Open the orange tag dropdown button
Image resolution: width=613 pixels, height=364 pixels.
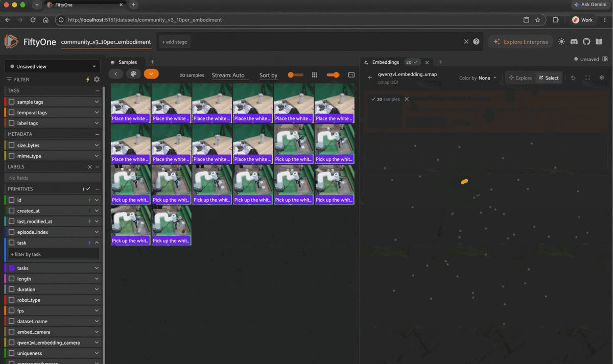tap(151, 74)
